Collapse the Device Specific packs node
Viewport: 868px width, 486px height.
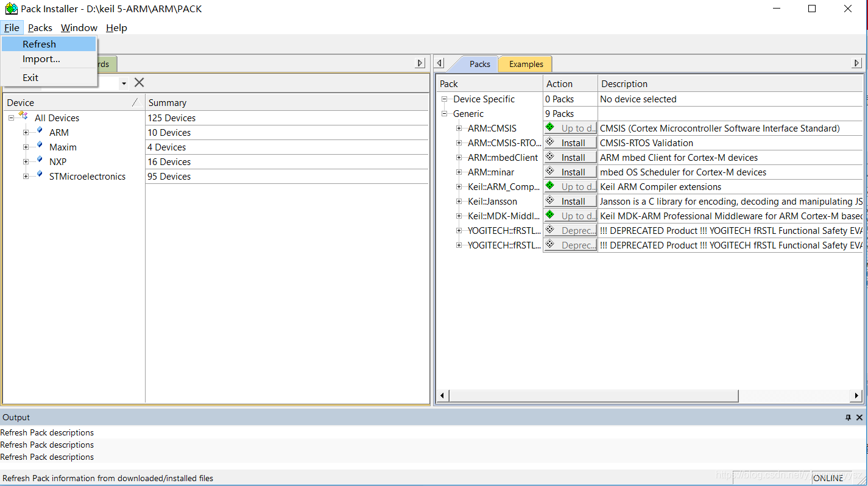click(x=445, y=99)
